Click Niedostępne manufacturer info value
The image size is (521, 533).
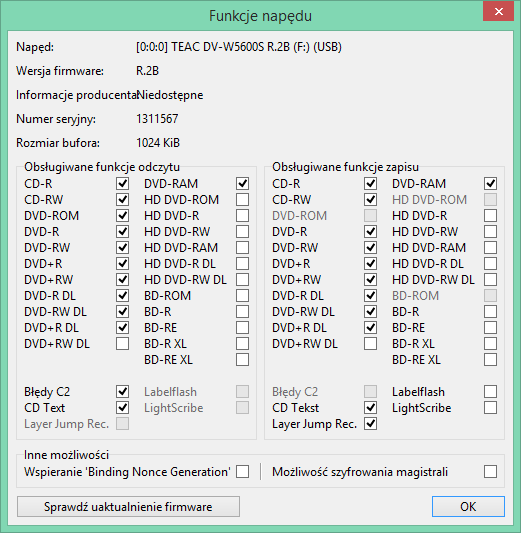[170, 95]
